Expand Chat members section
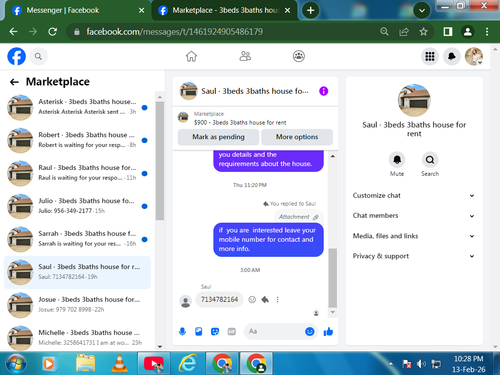The image size is (500, 375). pyautogui.click(x=413, y=216)
